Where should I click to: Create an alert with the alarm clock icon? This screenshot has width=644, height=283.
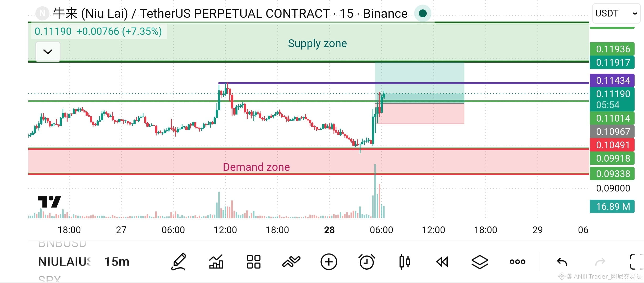[x=367, y=262]
